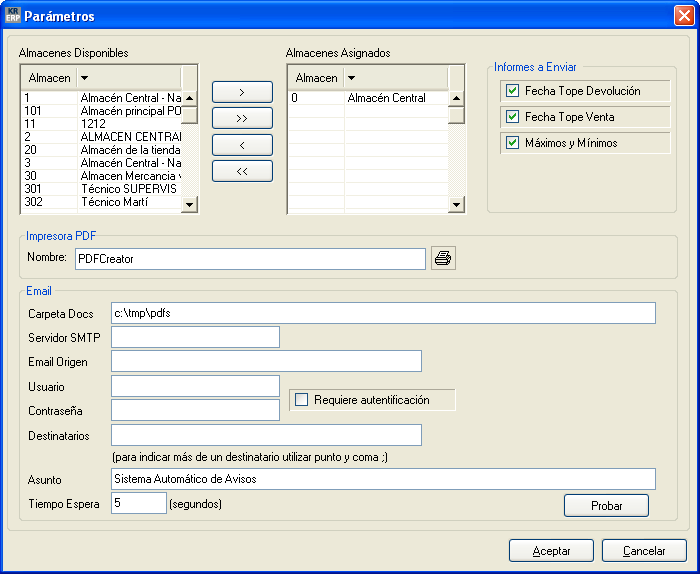700x574 pixels.
Task: Toggle Fecha Tope Devolución checkbox
Action: (x=512, y=91)
